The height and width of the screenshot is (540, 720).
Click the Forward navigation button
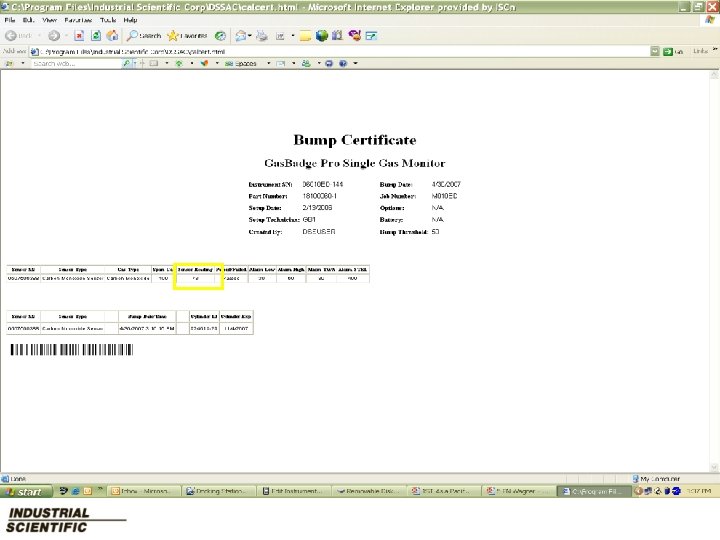[54, 35]
